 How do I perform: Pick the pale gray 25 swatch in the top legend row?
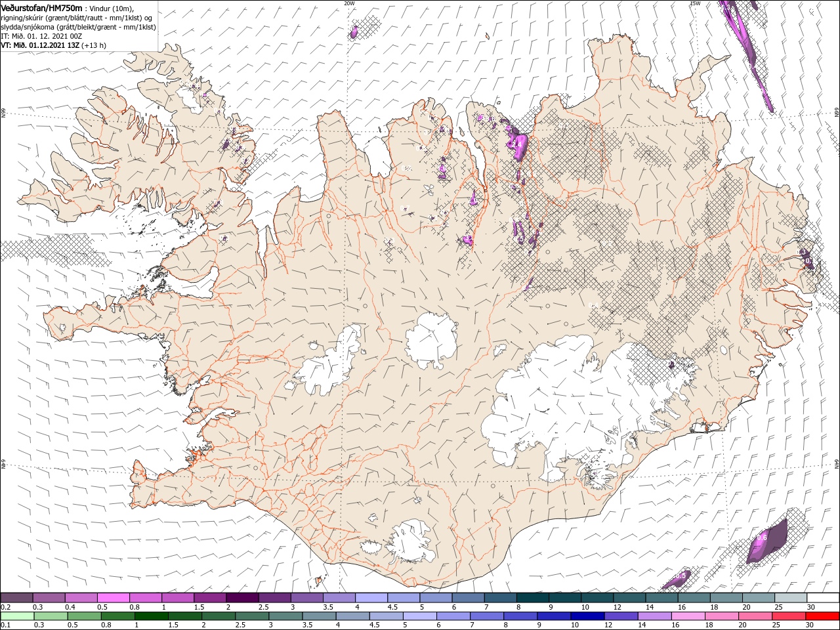click(x=791, y=597)
